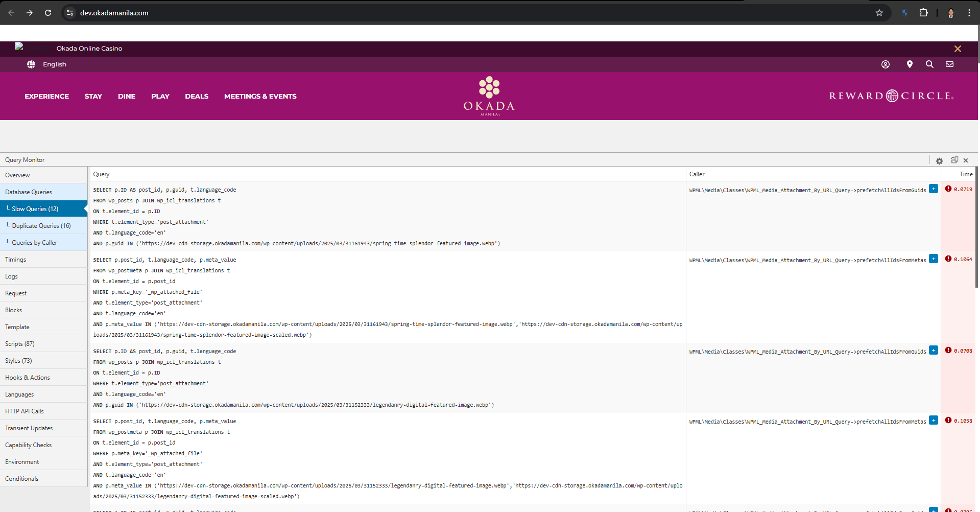Image resolution: width=980 pixels, height=512 pixels.
Task: Switch to the Overview panel
Action: click(43, 175)
